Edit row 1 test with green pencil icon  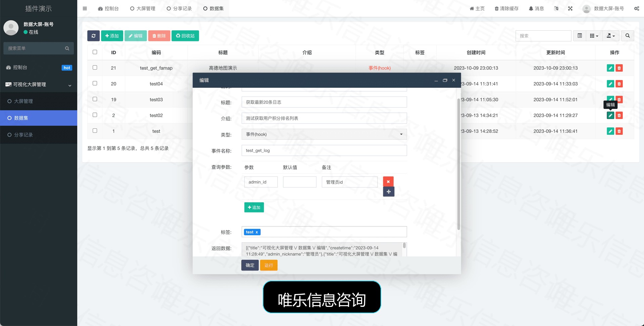point(610,131)
